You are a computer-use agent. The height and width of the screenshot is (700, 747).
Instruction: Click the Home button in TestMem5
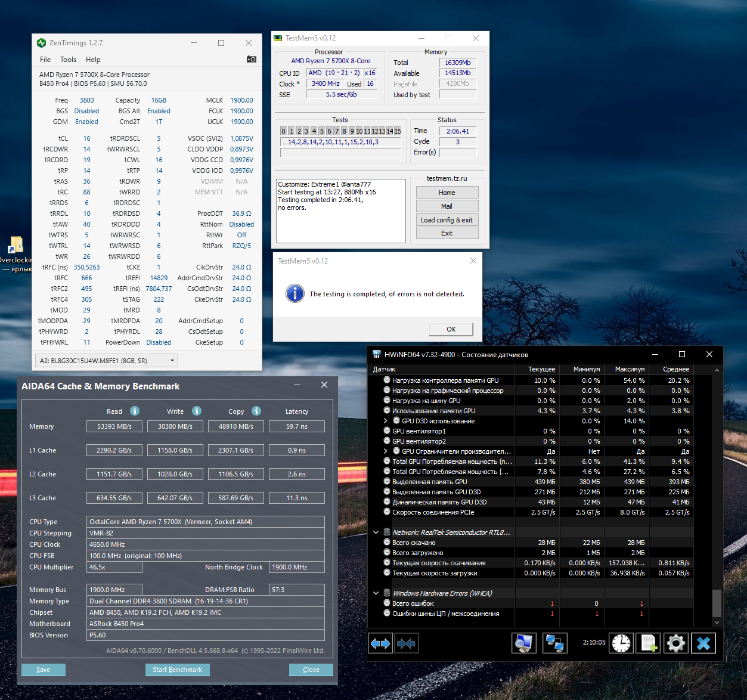[x=447, y=193]
